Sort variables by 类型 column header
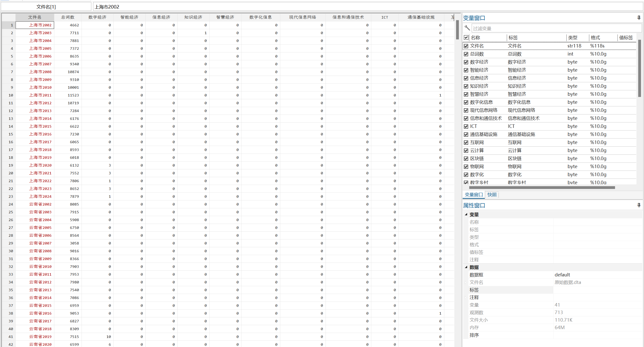Image resolution: width=644 pixels, height=347 pixels. point(573,38)
